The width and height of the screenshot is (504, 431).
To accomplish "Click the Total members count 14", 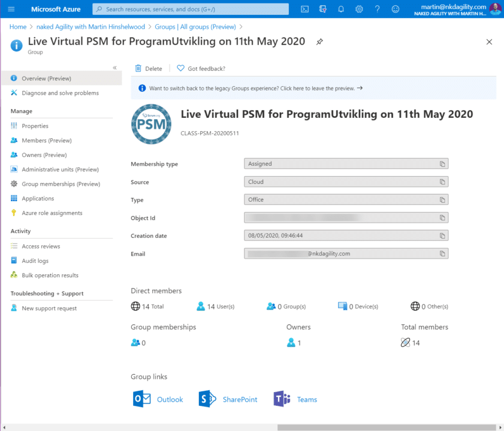I will [410, 342].
